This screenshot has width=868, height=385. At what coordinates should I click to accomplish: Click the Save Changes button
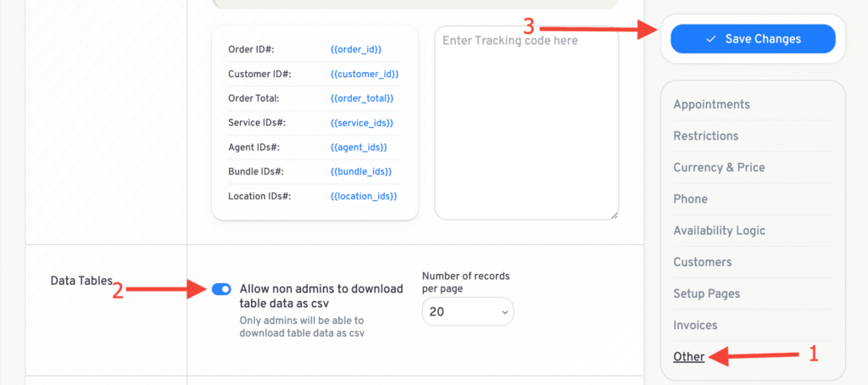tap(753, 39)
